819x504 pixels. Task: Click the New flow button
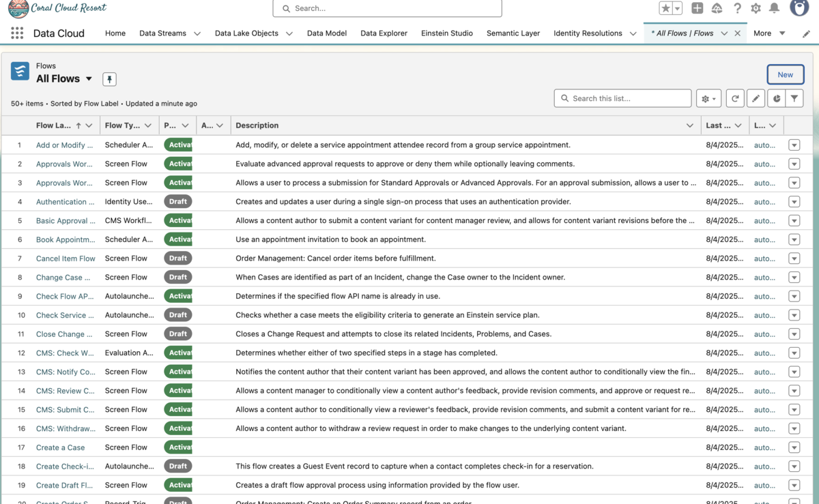786,74
